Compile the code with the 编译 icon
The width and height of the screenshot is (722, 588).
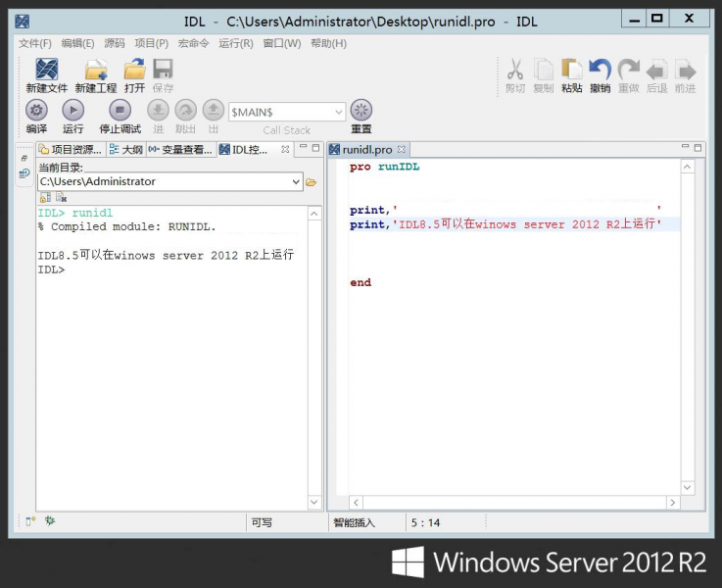click(36, 111)
